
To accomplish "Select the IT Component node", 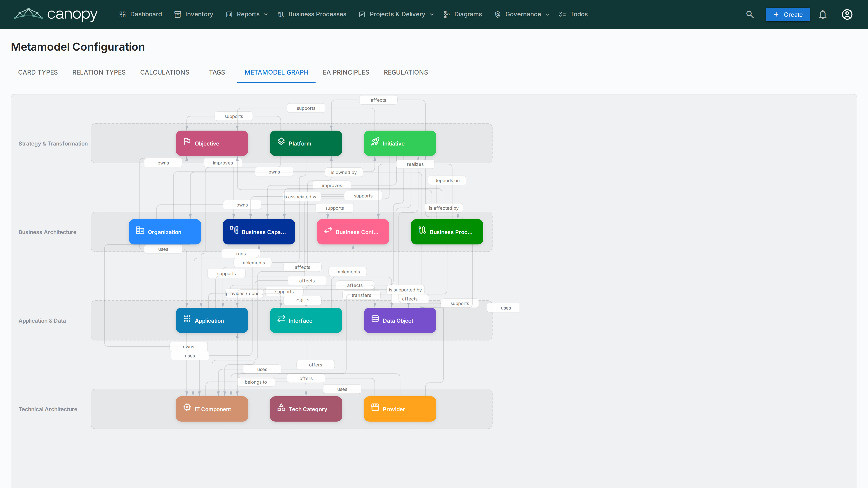I will (x=212, y=409).
